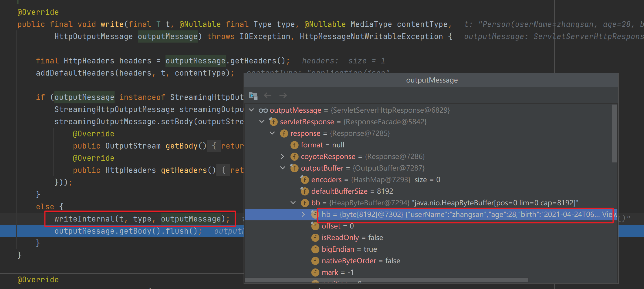Click the back arrow in outputMessage popup
This screenshot has height=289, width=644.
tap(268, 95)
